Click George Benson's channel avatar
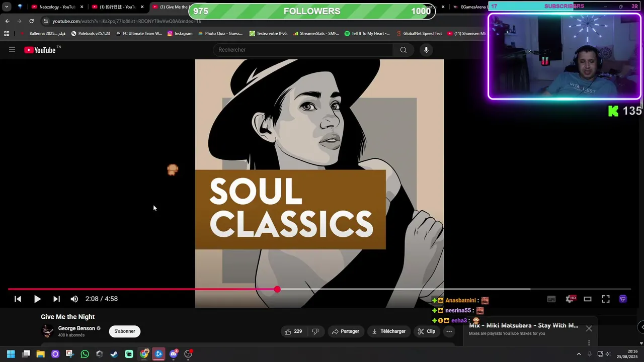This screenshot has width=644, height=362. point(48,331)
